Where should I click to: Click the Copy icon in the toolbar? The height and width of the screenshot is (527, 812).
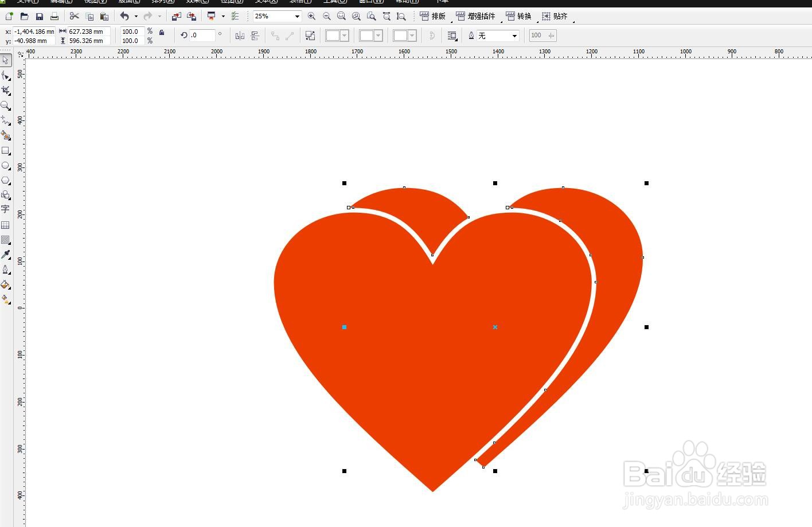coord(89,17)
